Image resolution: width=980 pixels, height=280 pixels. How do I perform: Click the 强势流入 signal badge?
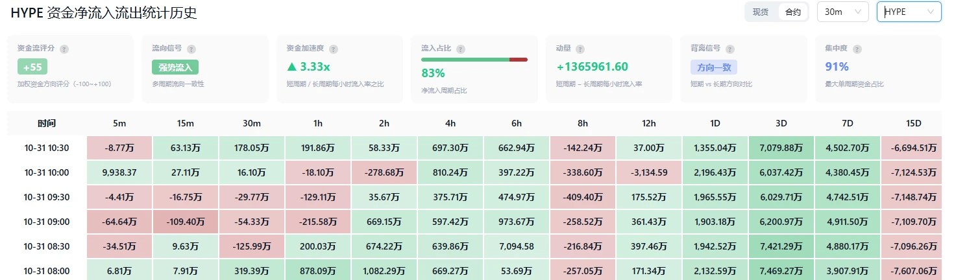click(175, 67)
